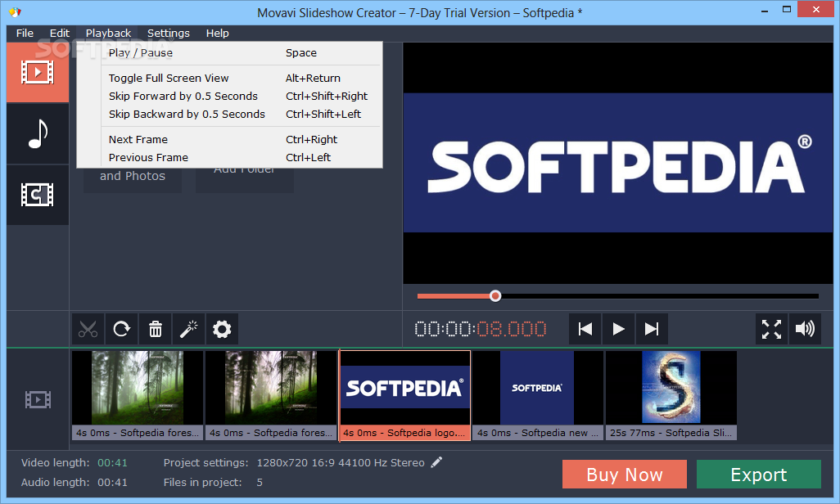The image size is (840, 504).
Task: Select the Softpedia logo clip thumbnail
Action: tap(405, 396)
